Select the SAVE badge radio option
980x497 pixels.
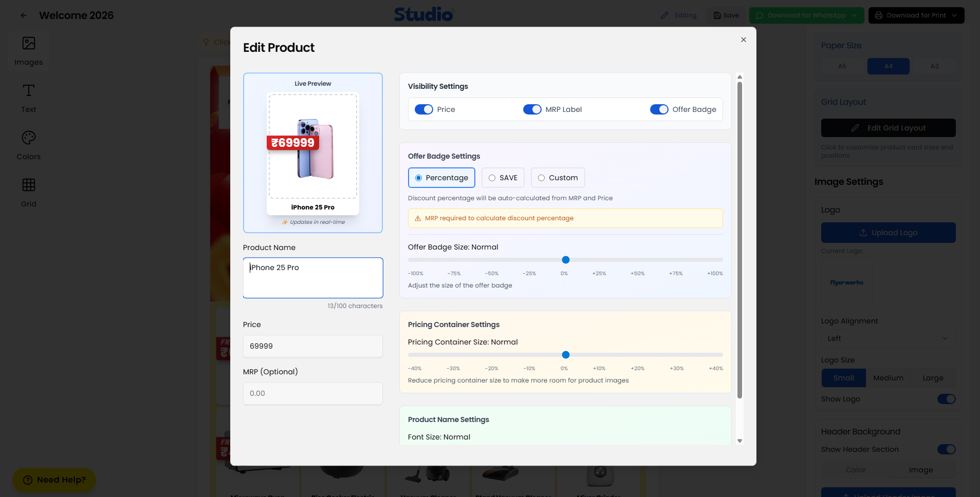(492, 178)
